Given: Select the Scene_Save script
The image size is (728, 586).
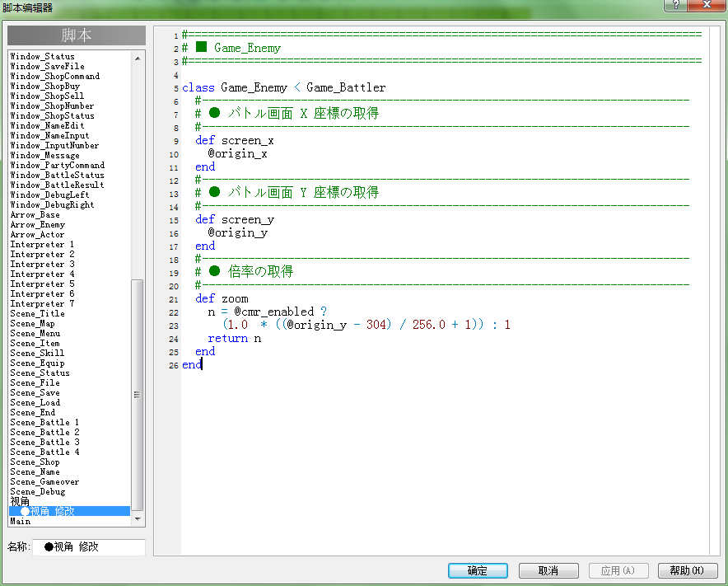Looking at the screenshot, I should coord(35,392).
